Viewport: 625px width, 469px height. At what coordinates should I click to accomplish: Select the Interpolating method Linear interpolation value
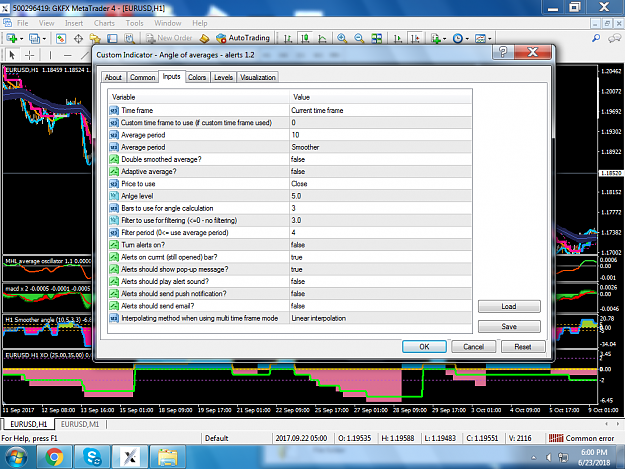tap(381, 318)
